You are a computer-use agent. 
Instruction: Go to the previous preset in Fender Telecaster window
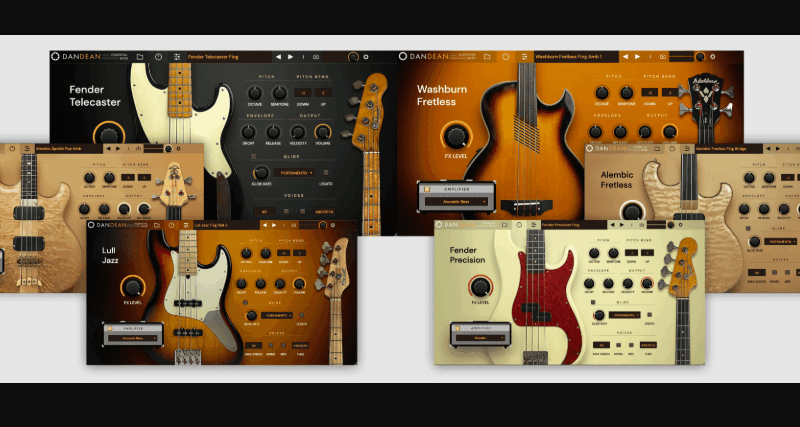pos(279,57)
